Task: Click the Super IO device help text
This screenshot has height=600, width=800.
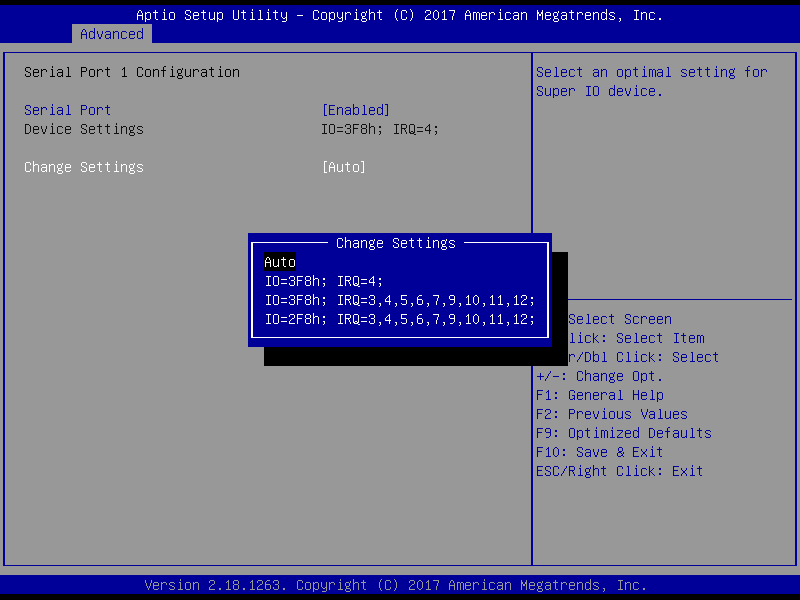Action: (x=652, y=81)
